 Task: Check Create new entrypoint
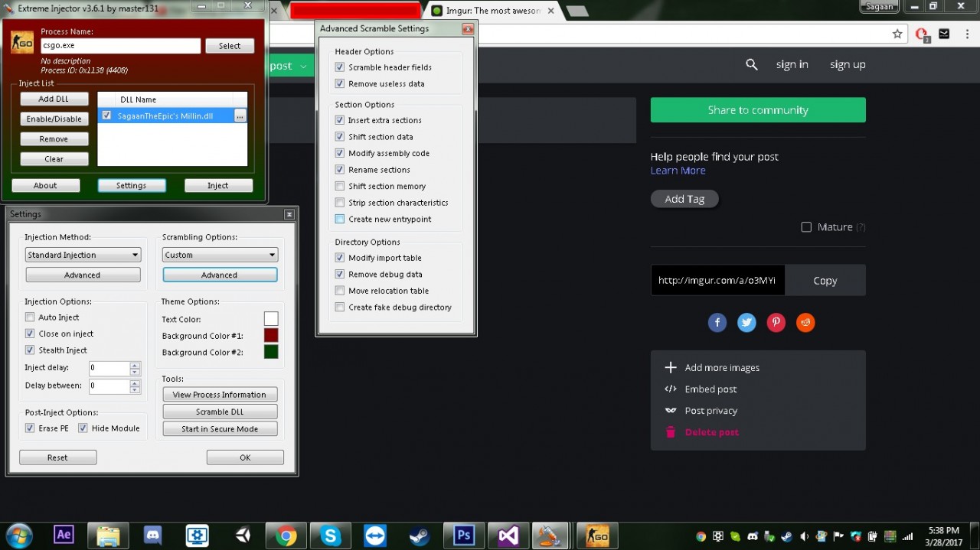pos(340,220)
